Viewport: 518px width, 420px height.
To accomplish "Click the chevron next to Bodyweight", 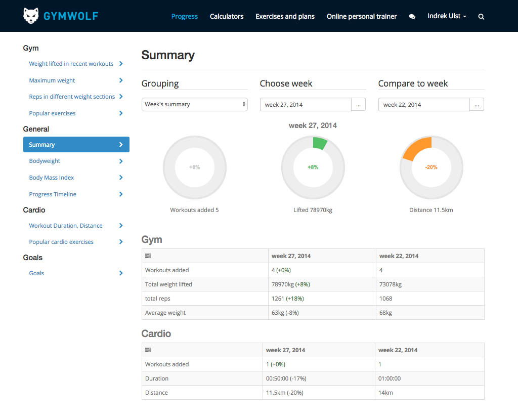I will click(x=121, y=161).
